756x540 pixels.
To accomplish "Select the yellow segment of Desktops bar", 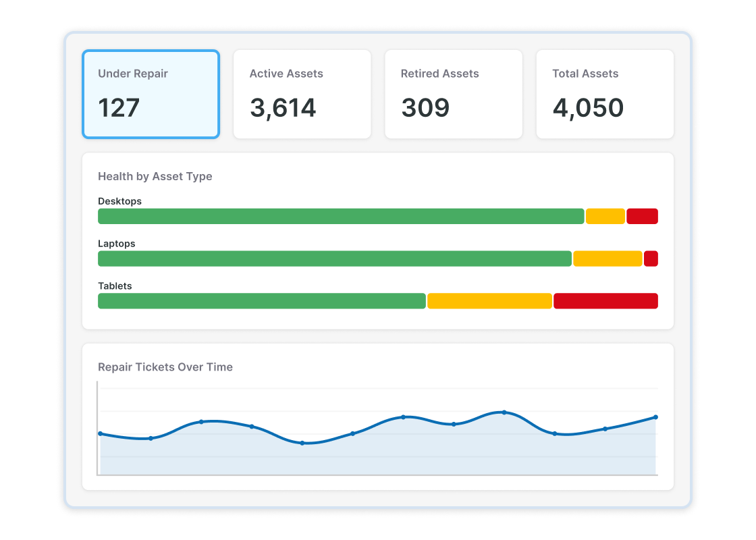I will point(605,216).
